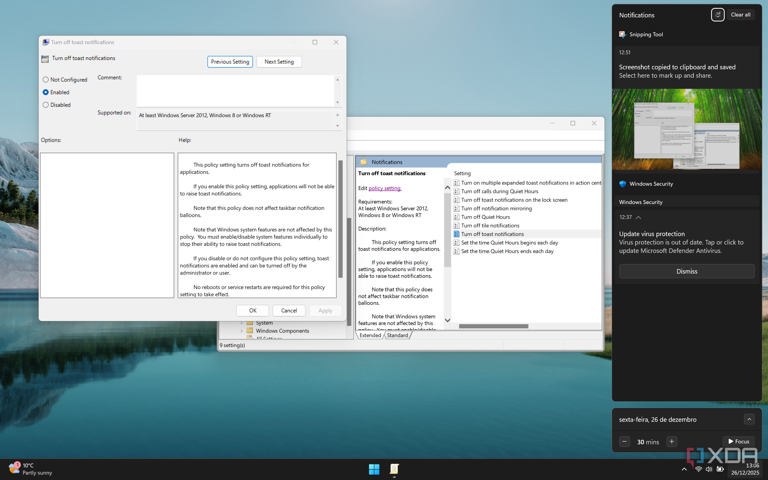Collapse the calendar panel chevron
Screen dimensions: 768x480
click(749, 419)
